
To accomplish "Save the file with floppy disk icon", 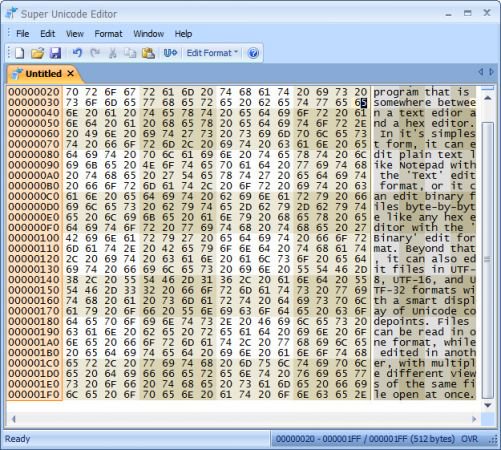I will tap(55, 53).
